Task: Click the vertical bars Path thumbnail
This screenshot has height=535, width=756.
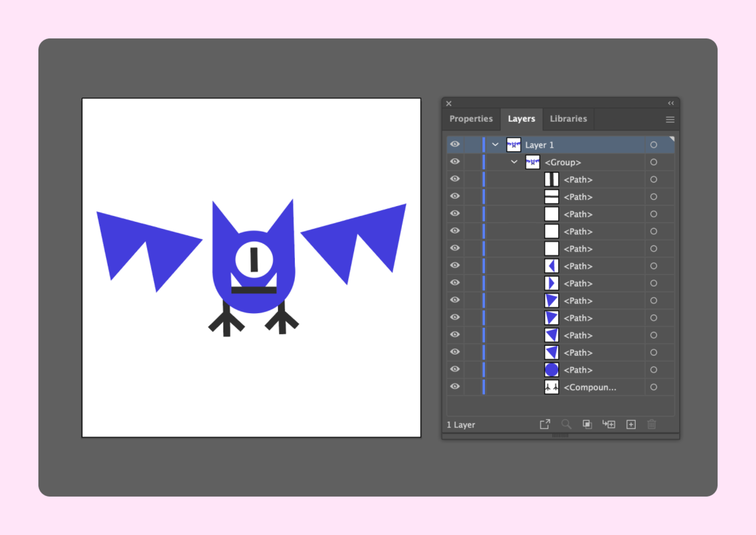Action: 551,180
